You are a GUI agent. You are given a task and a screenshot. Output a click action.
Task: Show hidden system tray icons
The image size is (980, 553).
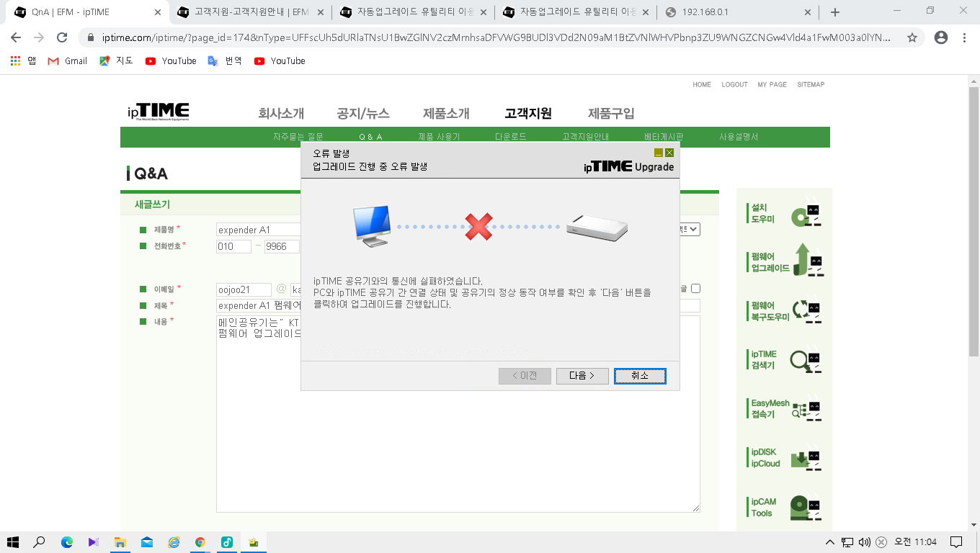click(x=830, y=542)
